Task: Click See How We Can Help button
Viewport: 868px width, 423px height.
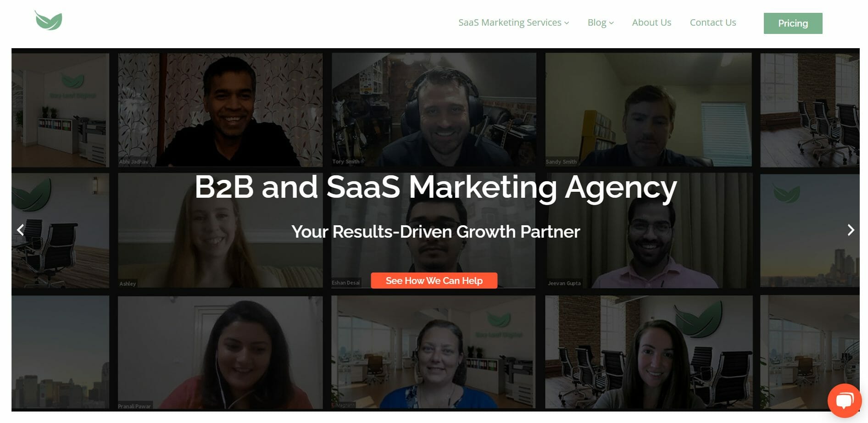Action: point(434,281)
